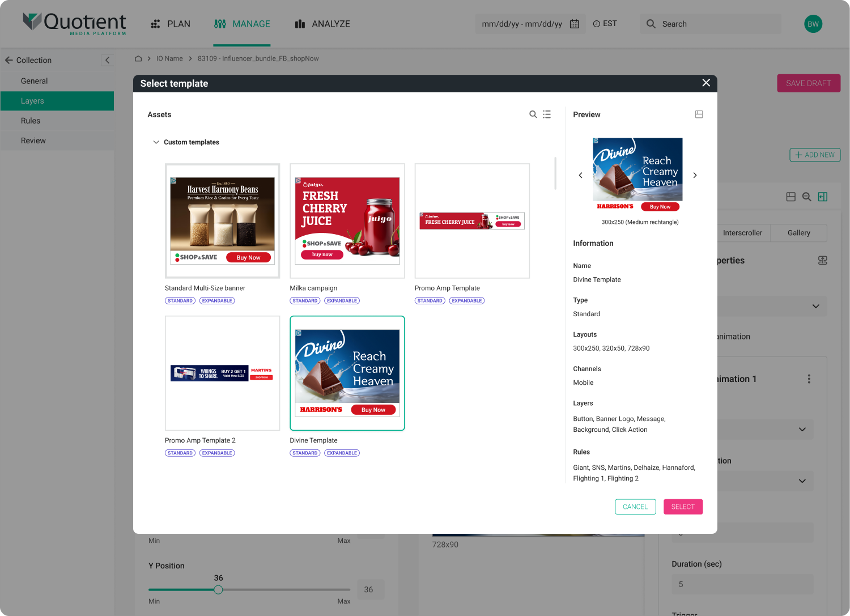Open the first properties dropdown chevron
The image size is (850, 616).
pyautogui.click(x=816, y=307)
